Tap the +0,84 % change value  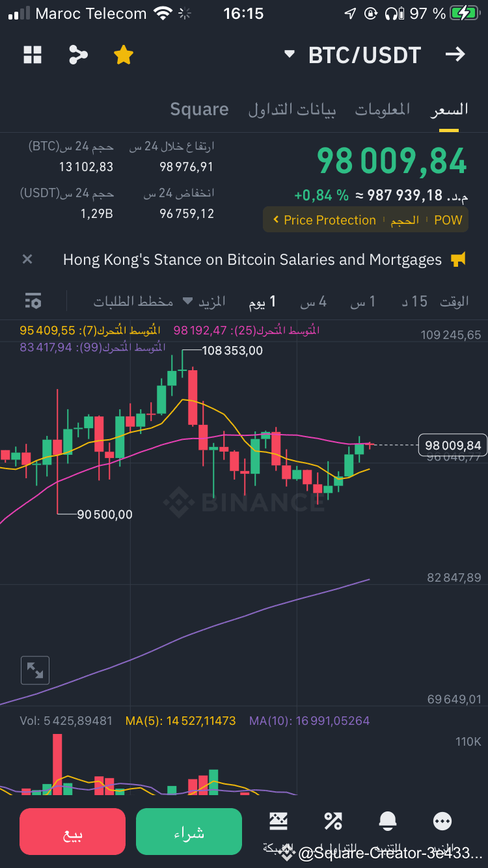tap(321, 195)
